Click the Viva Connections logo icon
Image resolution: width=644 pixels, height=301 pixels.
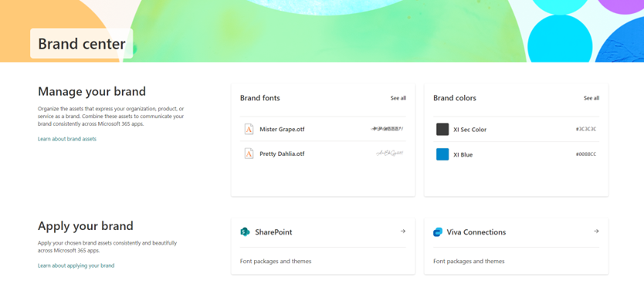pos(437,232)
